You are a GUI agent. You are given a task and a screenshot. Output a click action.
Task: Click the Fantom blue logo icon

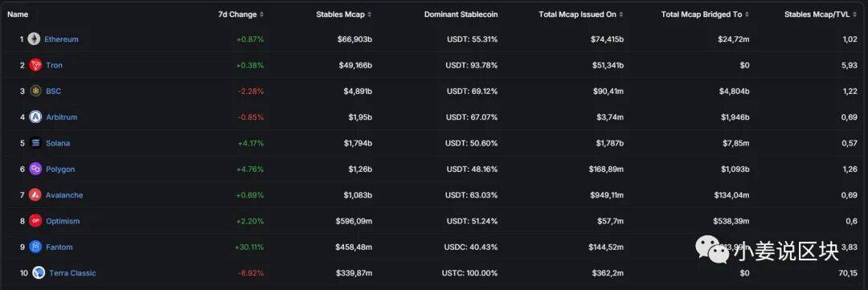point(35,247)
